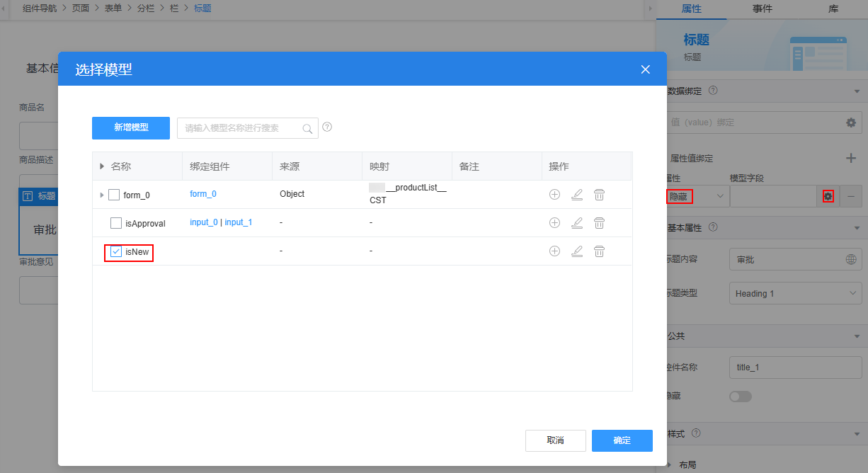Go to 表单 in breadcrumb

[x=113, y=8]
